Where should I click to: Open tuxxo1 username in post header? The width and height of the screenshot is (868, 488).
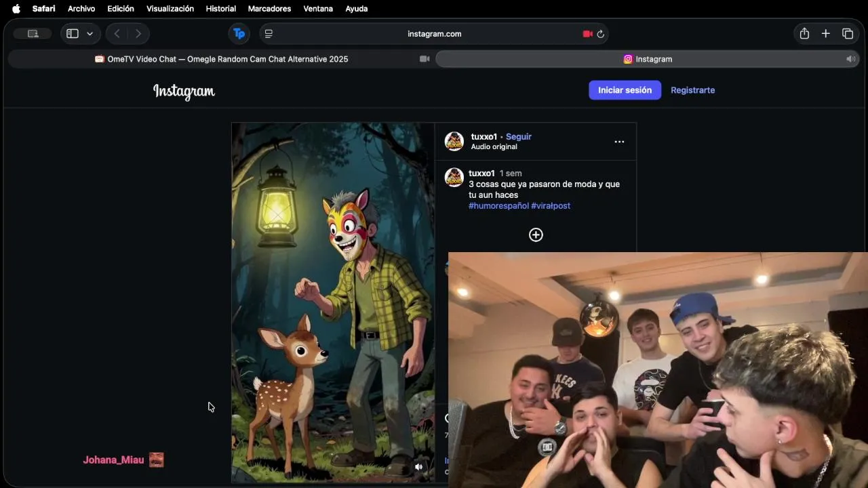pyautogui.click(x=484, y=136)
